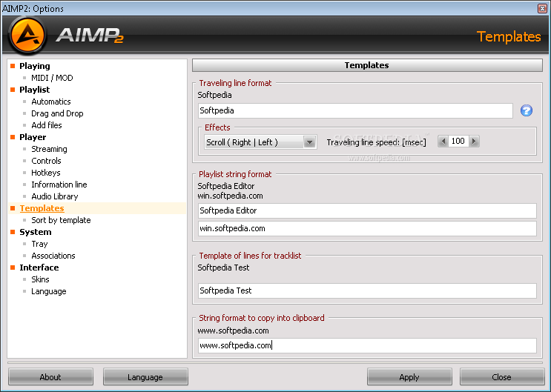Open the Add files settings
Screen dimensions: 551x392
47,125
